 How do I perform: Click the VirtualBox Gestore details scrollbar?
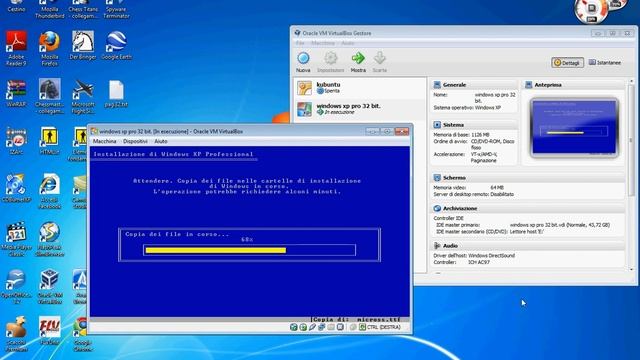click(x=631, y=176)
